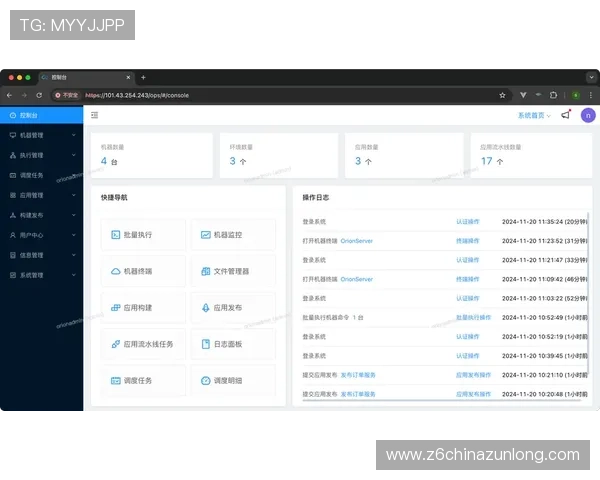Screen dimensions: 600x480
Task: Click the OrionServer link at 11:23:52
Action: tap(356, 241)
